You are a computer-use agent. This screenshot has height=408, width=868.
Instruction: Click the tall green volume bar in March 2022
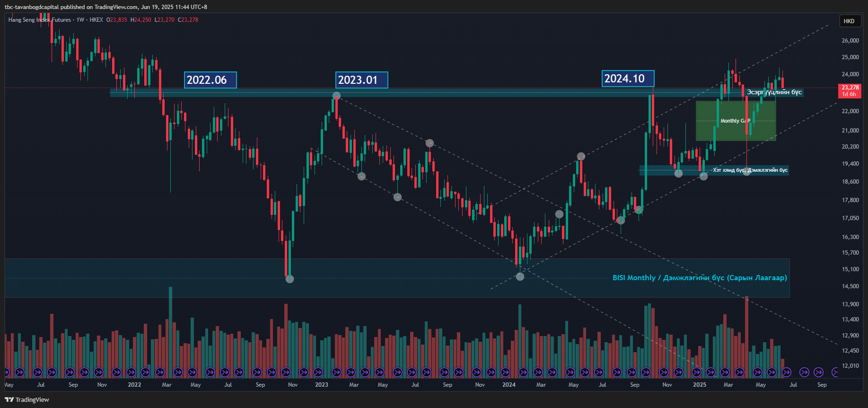point(170,332)
